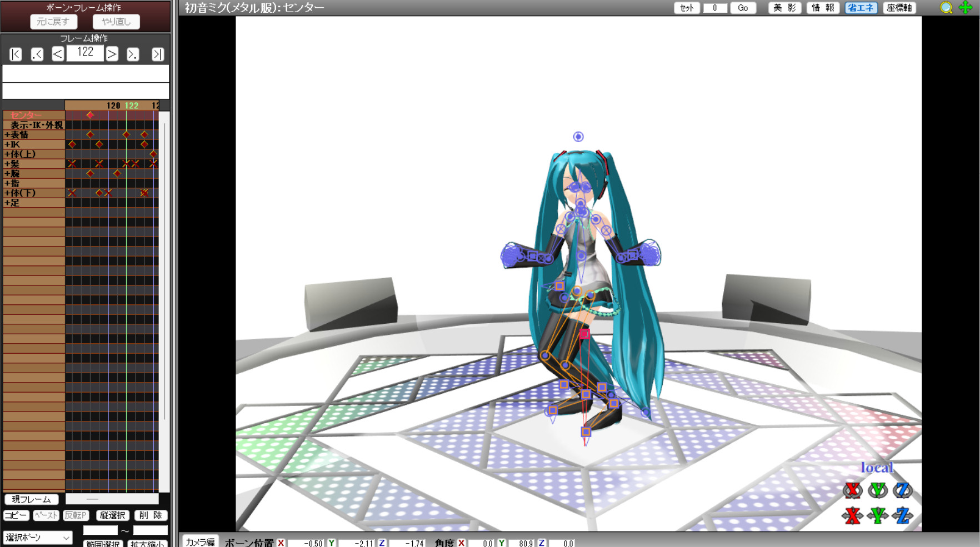Go to previous keyframe with the dot-arrow button
This screenshot has height=547, width=980.
coord(37,54)
